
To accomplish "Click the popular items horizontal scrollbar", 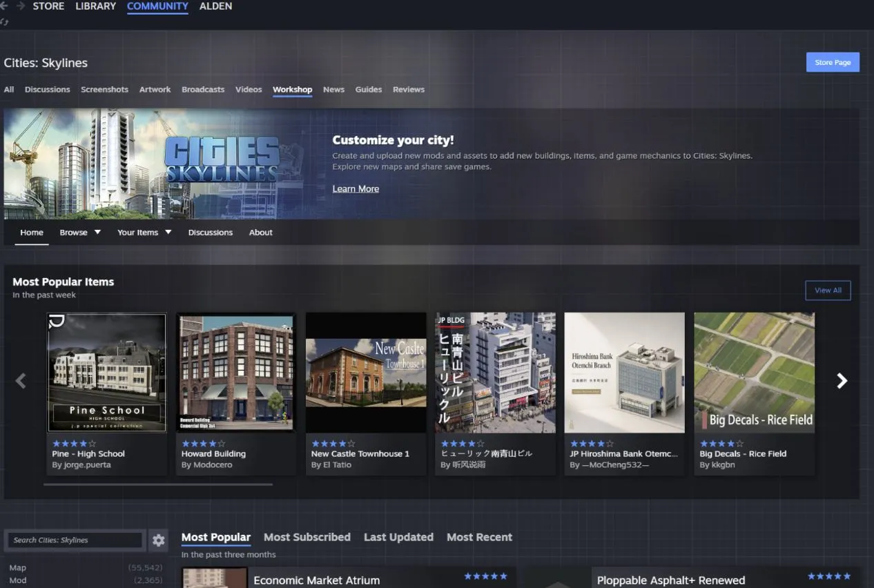I will click(x=158, y=484).
